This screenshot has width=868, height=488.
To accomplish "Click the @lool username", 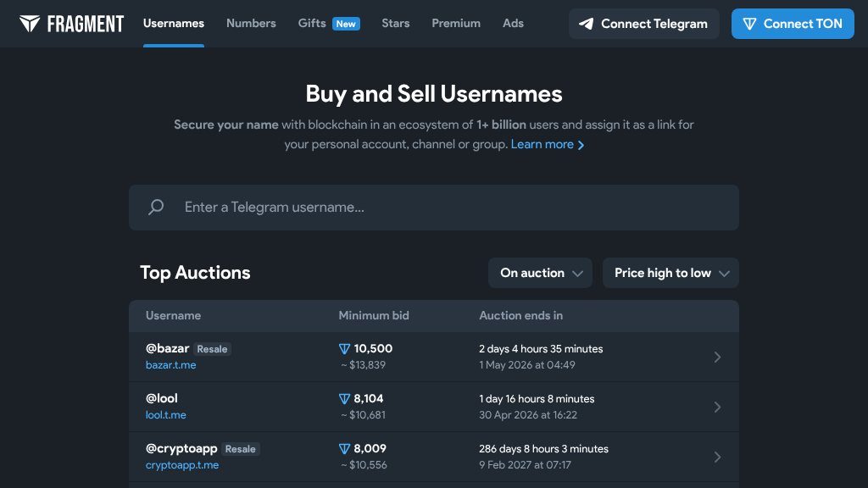I will 162,398.
